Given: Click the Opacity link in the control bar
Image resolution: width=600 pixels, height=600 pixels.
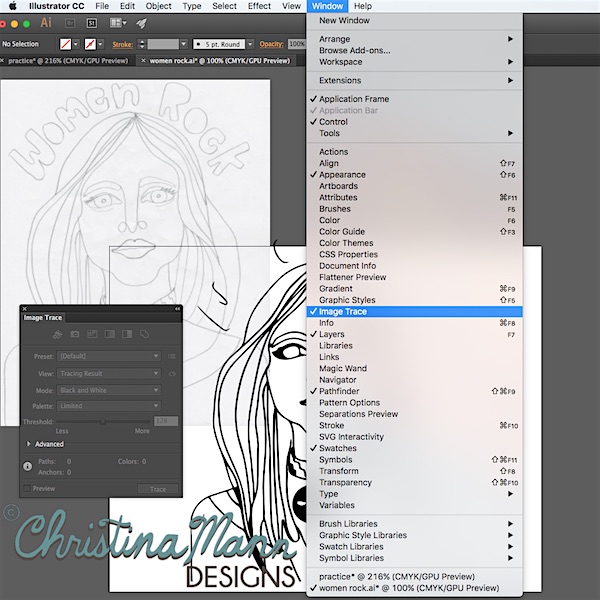Looking at the screenshot, I should tap(271, 44).
